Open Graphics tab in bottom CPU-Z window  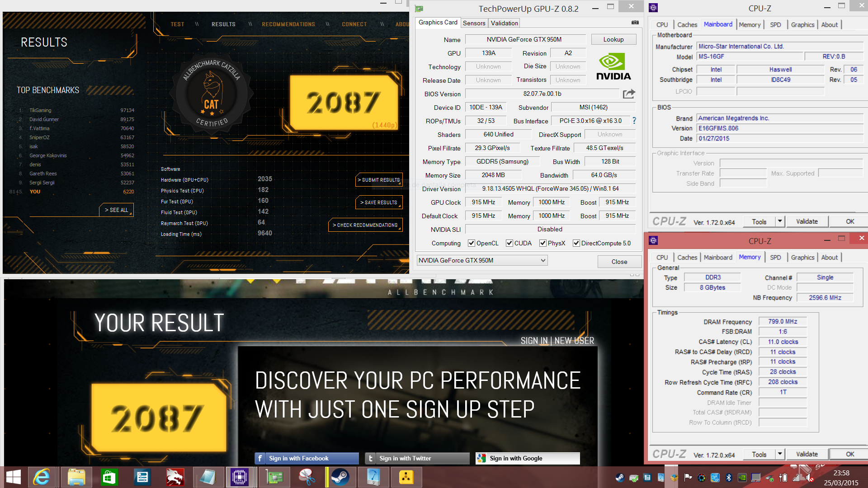click(802, 257)
